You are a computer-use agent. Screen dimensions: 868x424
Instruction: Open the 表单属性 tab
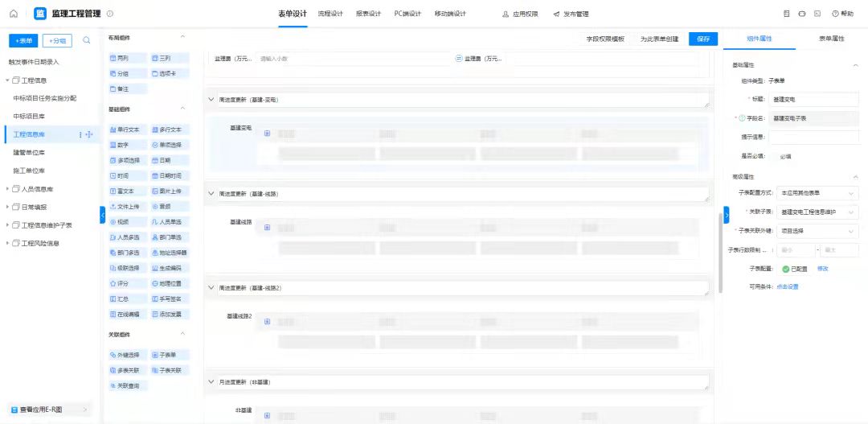pyautogui.click(x=832, y=39)
